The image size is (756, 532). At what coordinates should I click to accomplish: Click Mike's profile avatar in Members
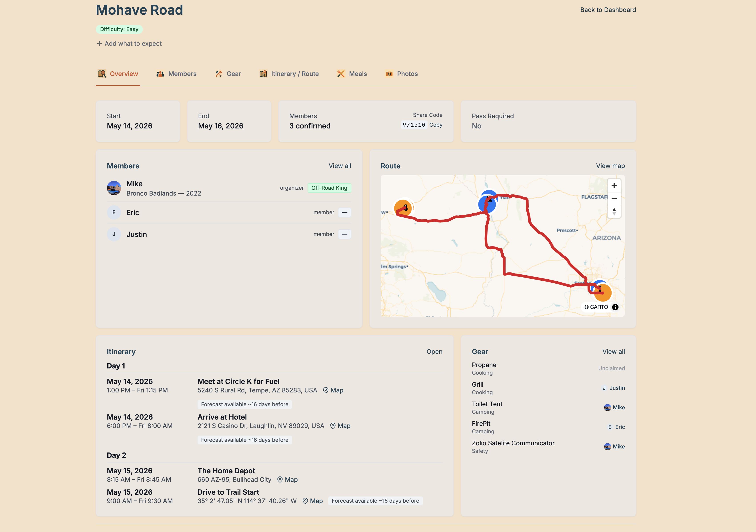pyautogui.click(x=114, y=188)
